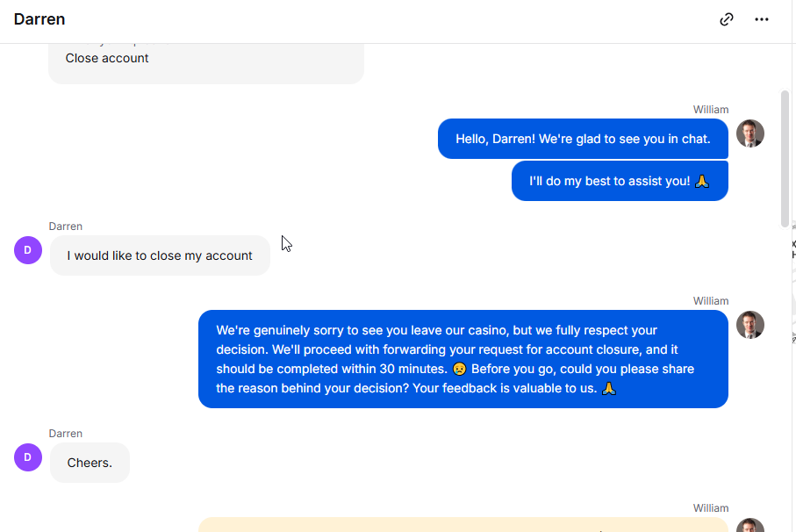Click the Darren sender label above Cheers message
Image resolution: width=796 pixels, height=532 pixels.
coord(66,434)
